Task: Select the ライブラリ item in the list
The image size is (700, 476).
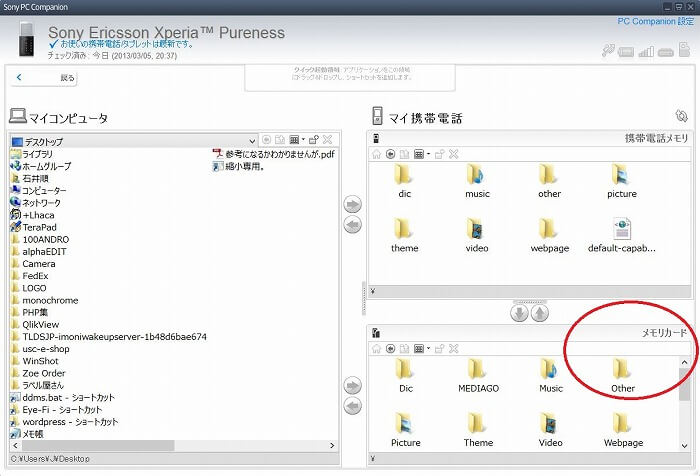Action: pos(38,154)
